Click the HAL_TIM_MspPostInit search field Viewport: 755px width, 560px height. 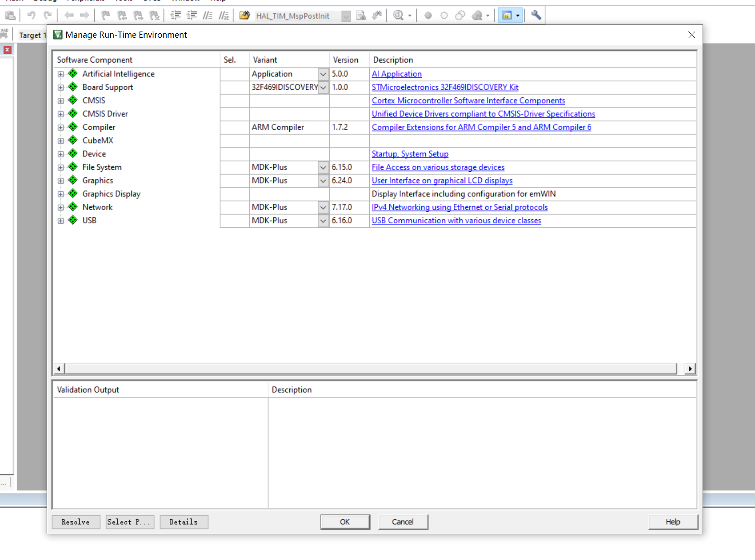[298, 16]
